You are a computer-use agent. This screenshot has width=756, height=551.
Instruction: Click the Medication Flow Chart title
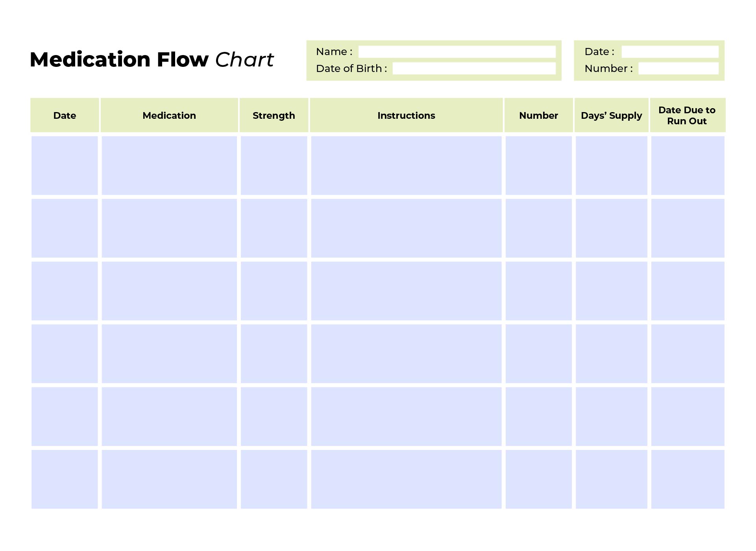pos(152,60)
